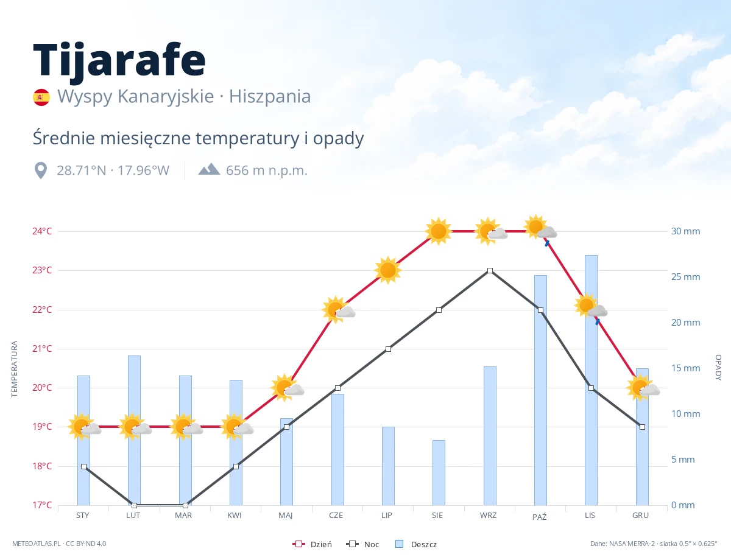The width and height of the screenshot is (731, 560).
Task: Click the May sun-cloud weather icon
Action: click(288, 388)
